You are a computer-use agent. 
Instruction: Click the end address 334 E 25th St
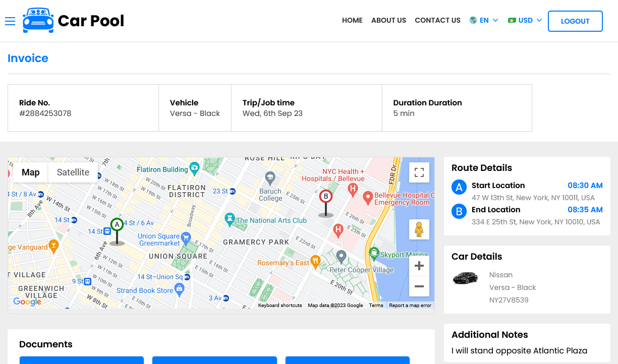click(x=536, y=222)
